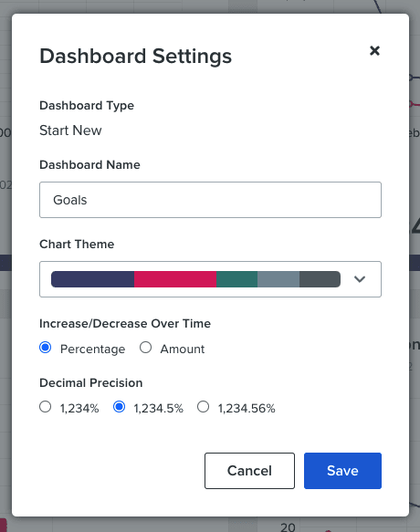The height and width of the screenshot is (532, 420).
Task: Set decimal precision to 1,234%
Action: 45,406
